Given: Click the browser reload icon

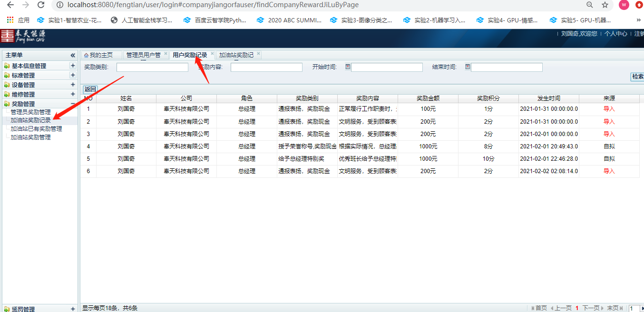Looking at the screenshot, I should coord(41,5).
